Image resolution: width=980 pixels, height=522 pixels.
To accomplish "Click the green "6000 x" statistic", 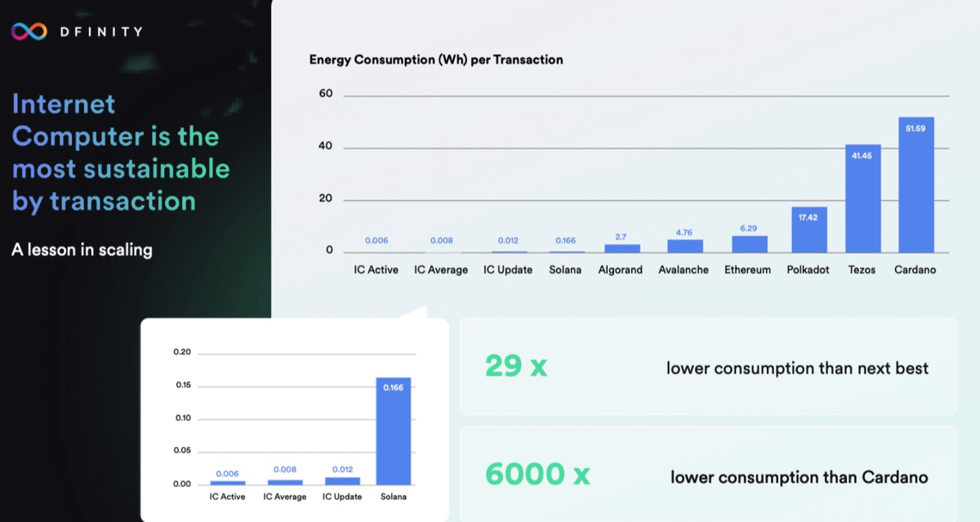I will (x=537, y=475).
